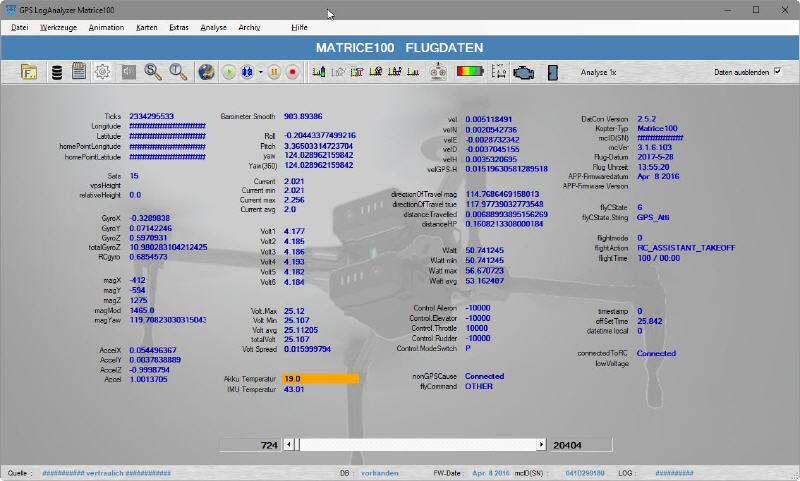Open the Hilfe menu
This screenshot has height=481, width=800.
299,28
